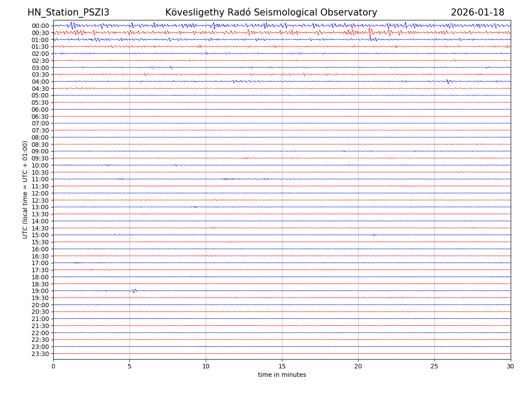The image size is (532, 399).
Task: Click the blue spike on the 19:00 trace
Action: click(134, 291)
